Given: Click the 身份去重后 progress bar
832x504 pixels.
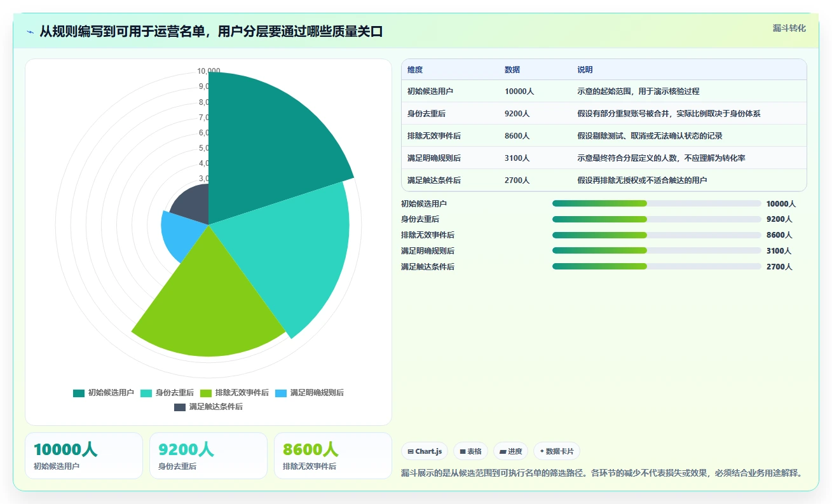Looking at the screenshot, I should click(x=657, y=219).
